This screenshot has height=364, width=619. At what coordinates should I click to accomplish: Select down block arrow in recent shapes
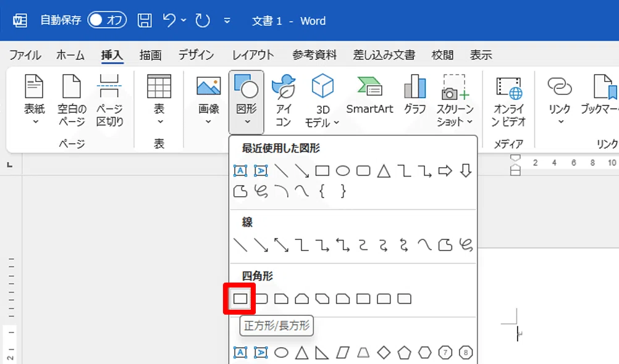click(466, 171)
